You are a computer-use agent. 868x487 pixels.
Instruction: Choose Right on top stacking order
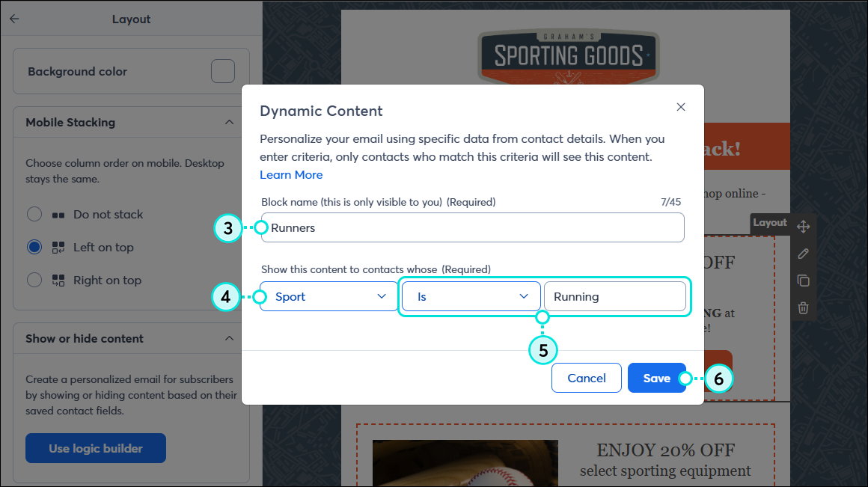[34, 280]
